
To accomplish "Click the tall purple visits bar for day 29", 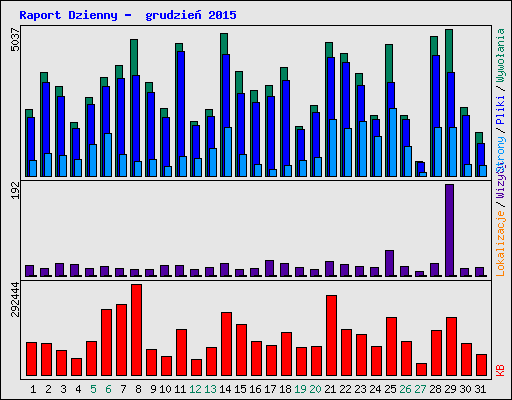I will click(449, 230).
